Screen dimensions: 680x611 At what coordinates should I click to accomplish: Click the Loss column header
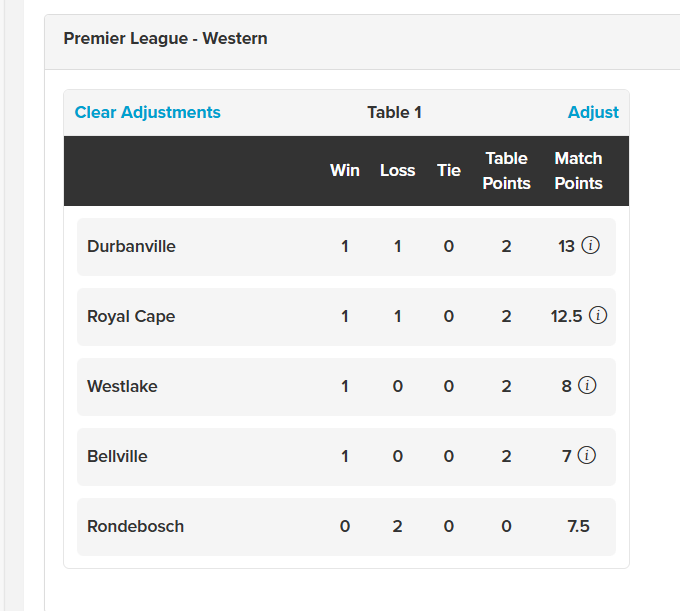click(x=397, y=170)
